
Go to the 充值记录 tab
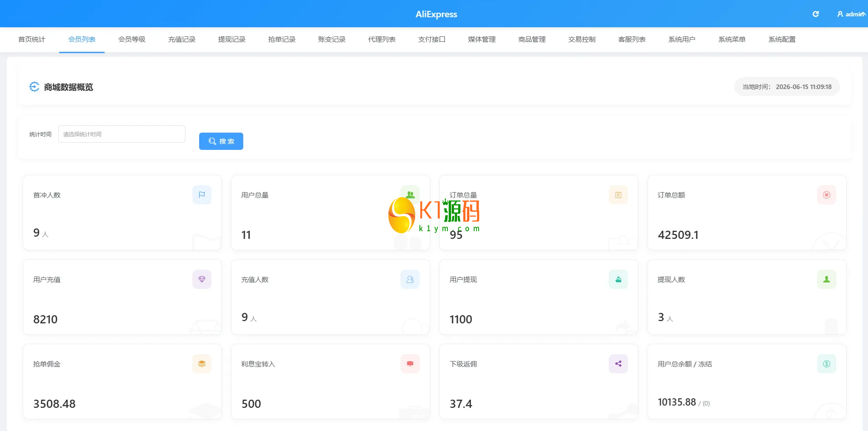pos(182,40)
